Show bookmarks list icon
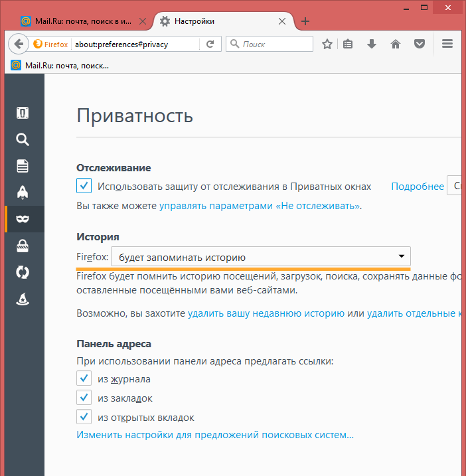Viewport: 466px width, 476px height. point(348,44)
